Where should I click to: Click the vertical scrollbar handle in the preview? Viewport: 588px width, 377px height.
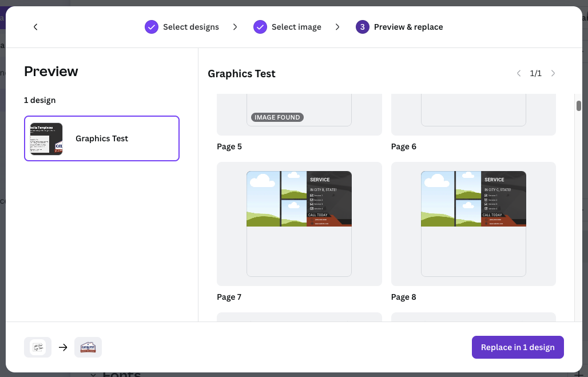point(579,106)
